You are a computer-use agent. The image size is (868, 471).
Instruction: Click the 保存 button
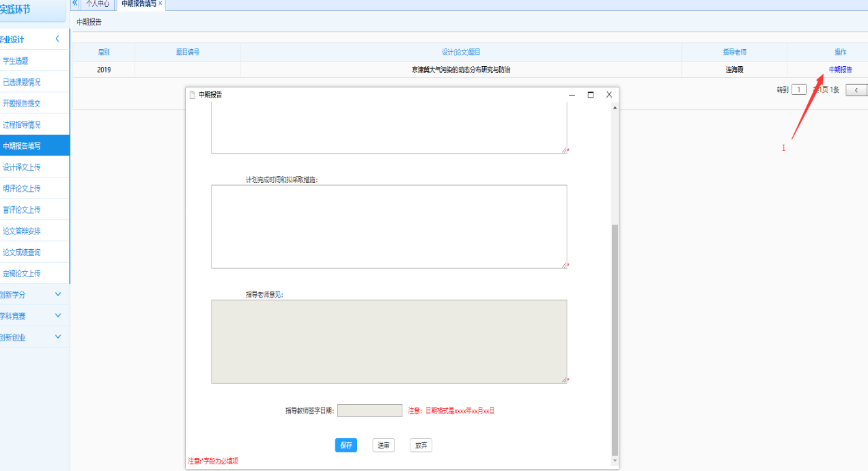pos(346,445)
